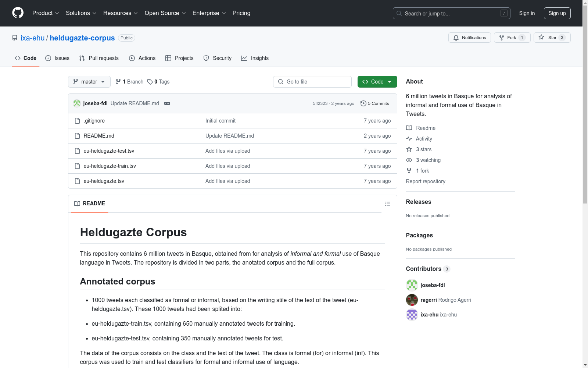Click the Sign up button
Image resolution: width=588 pixels, height=368 pixels.
(x=557, y=13)
